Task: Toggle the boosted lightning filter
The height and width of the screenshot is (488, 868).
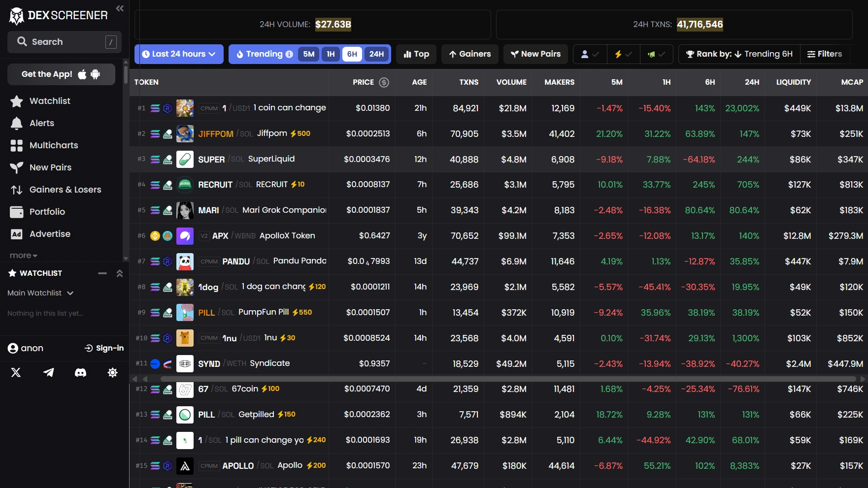Action: tap(623, 54)
